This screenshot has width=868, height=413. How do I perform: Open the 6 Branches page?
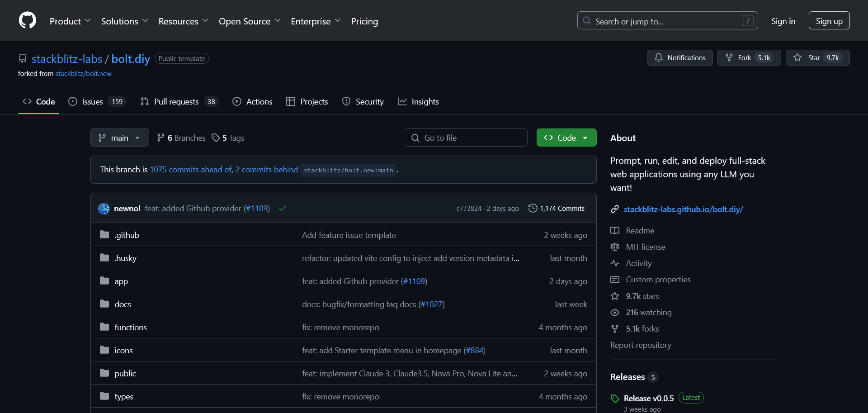[181, 138]
